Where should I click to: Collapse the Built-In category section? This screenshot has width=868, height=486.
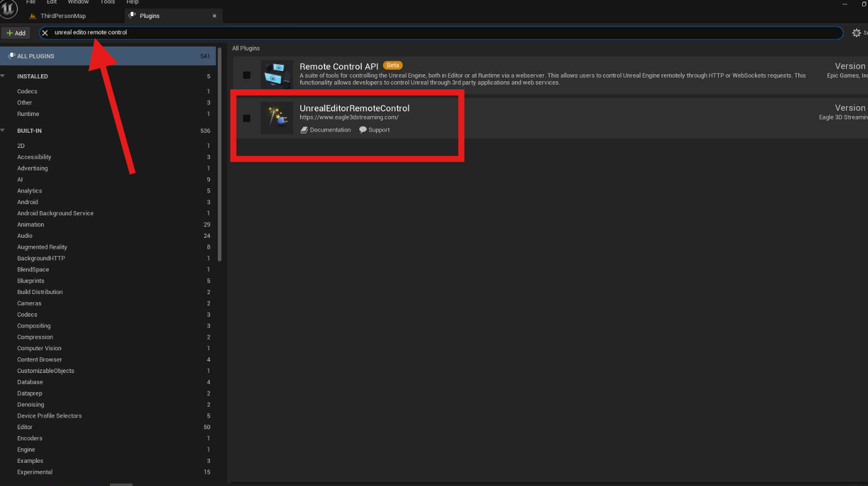(3, 130)
